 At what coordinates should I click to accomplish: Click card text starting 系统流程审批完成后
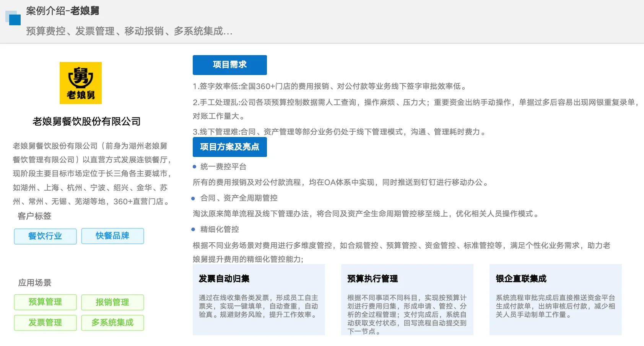pyautogui.click(x=555, y=306)
